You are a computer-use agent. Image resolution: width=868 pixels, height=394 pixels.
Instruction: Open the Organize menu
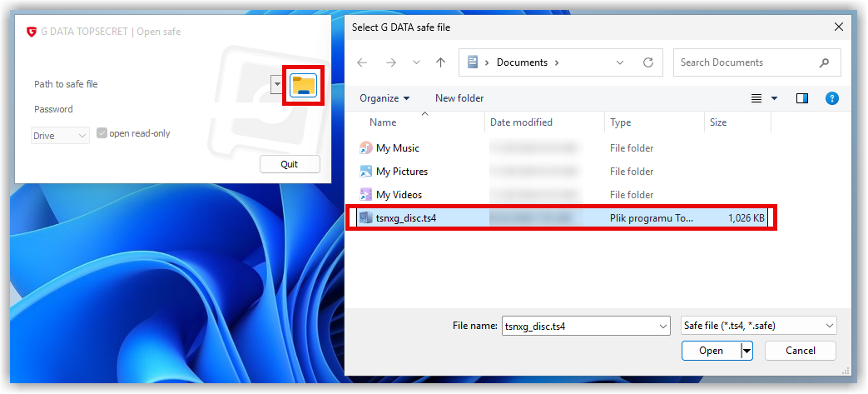click(384, 98)
